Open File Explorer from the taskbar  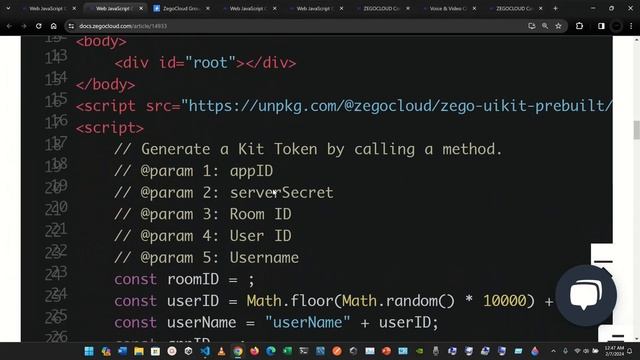[x=139, y=351]
